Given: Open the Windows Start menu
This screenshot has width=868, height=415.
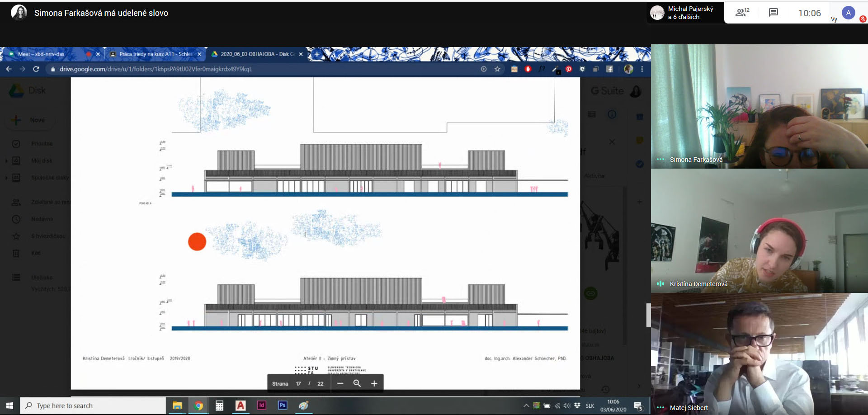Looking at the screenshot, I should [9, 406].
